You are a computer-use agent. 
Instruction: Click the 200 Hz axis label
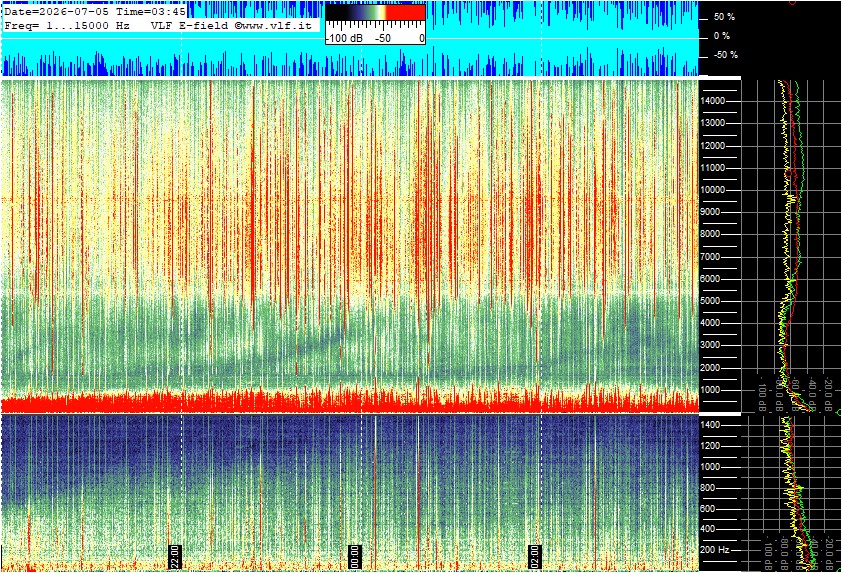click(x=715, y=550)
